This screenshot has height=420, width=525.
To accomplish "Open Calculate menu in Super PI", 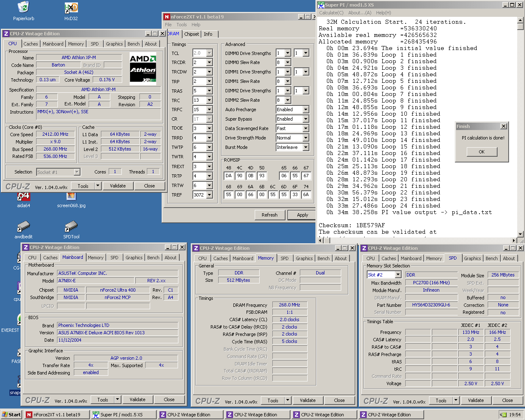I will (331, 13).
